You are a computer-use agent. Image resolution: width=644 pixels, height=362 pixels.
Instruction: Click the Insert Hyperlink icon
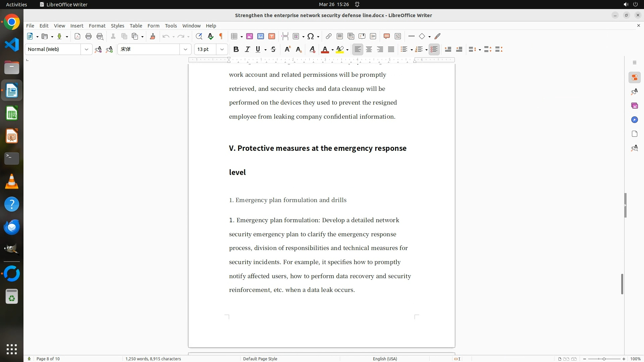[x=329, y=36]
